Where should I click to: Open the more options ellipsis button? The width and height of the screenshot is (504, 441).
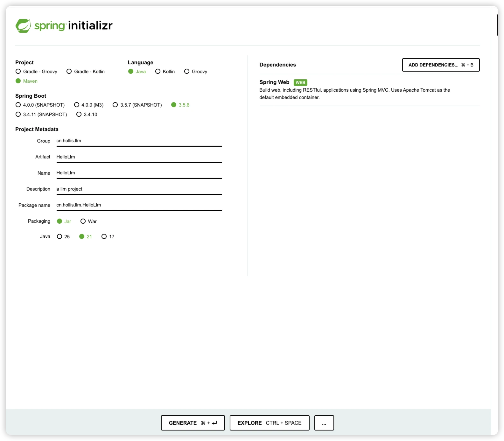tap(324, 423)
